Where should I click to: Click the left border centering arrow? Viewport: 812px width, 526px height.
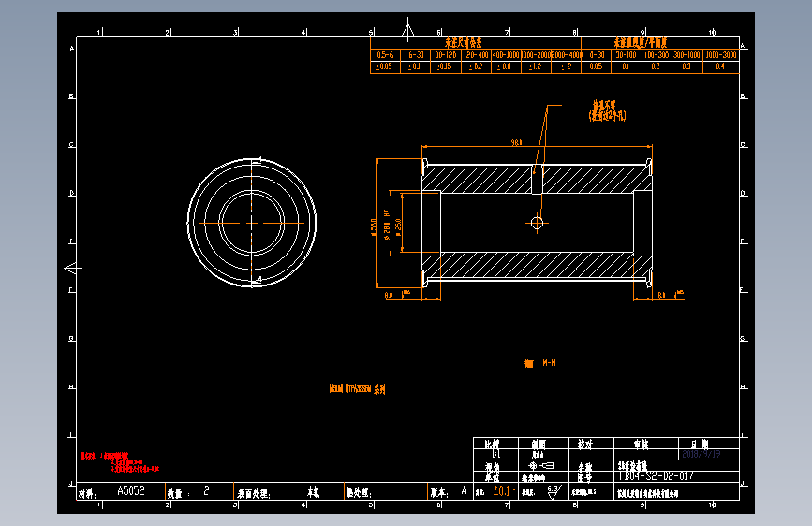73,269
